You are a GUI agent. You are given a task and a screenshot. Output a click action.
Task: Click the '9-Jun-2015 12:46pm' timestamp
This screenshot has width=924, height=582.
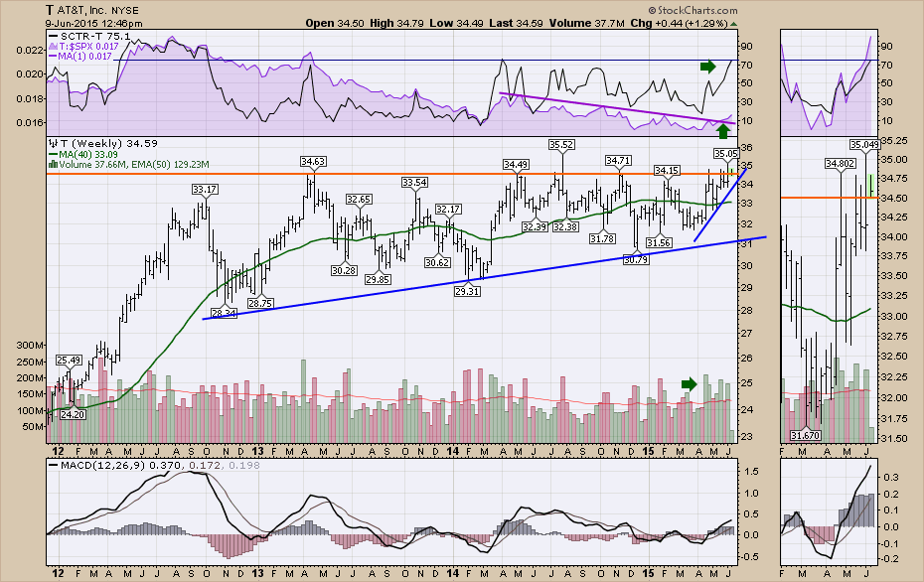93,24
